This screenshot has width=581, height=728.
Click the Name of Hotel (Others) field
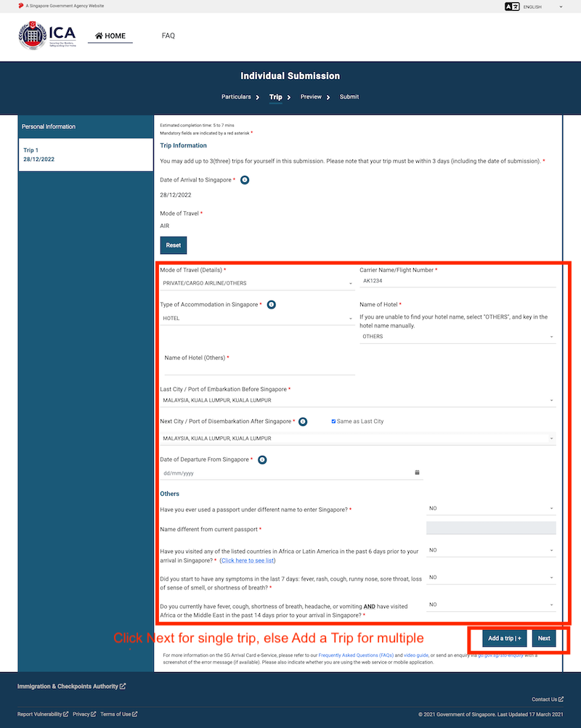click(259, 369)
